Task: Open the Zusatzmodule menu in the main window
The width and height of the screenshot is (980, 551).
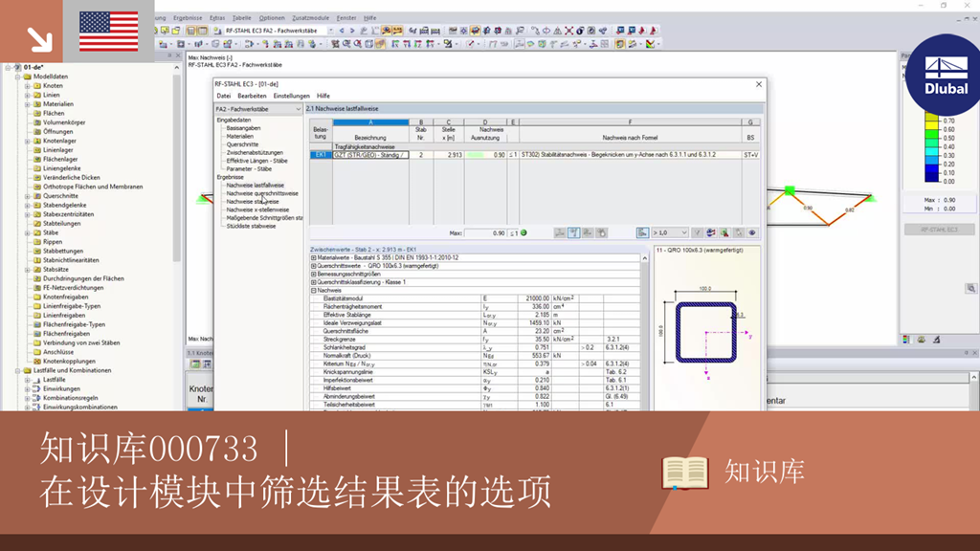Action: tap(311, 18)
